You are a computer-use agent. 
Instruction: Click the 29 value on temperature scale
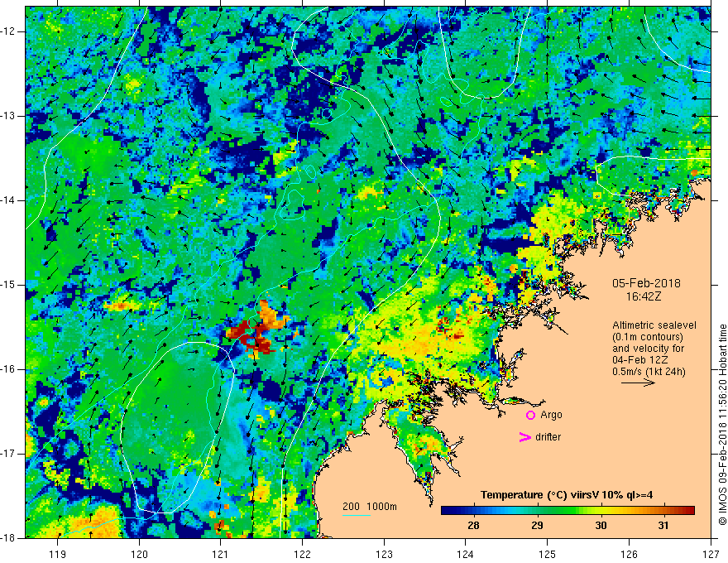(537, 526)
